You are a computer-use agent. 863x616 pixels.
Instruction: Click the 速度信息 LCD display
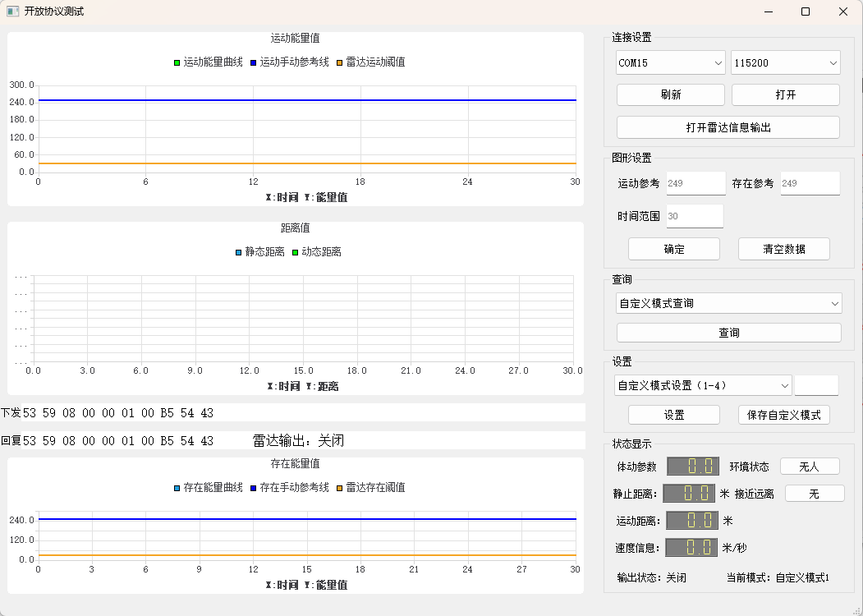(691, 547)
